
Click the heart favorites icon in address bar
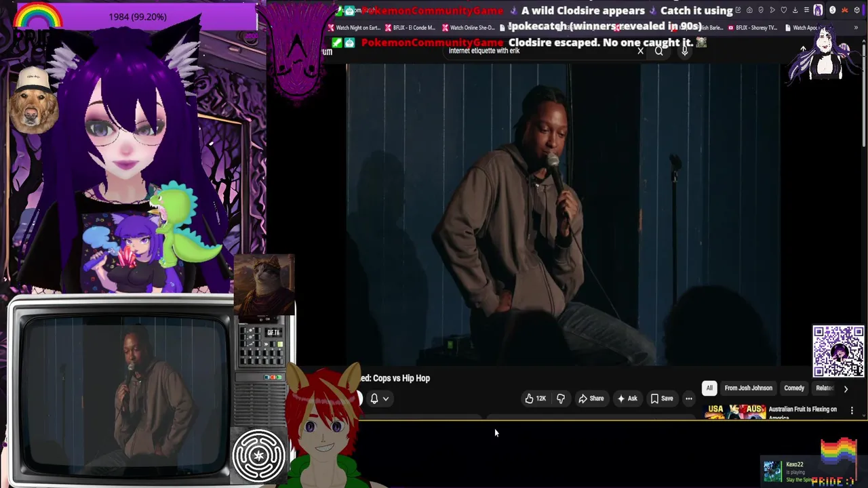pyautogui.click(x=784, y=10)
